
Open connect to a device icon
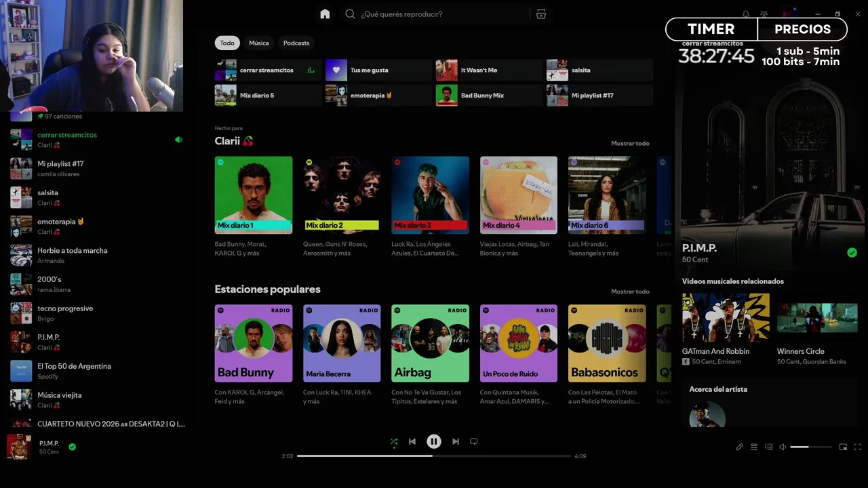(768, 447)
